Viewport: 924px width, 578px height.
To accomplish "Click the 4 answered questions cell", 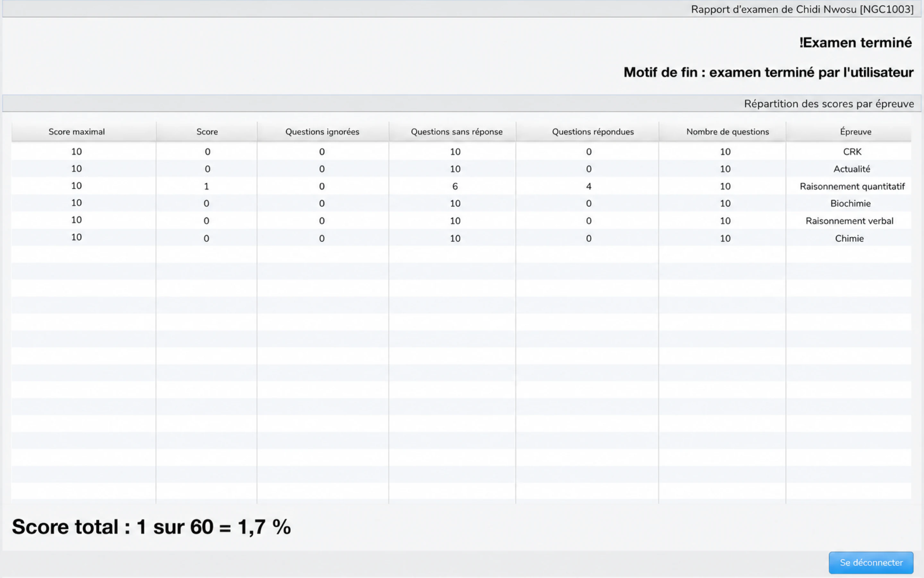I will pyautogui.click(x=588, y=187).
